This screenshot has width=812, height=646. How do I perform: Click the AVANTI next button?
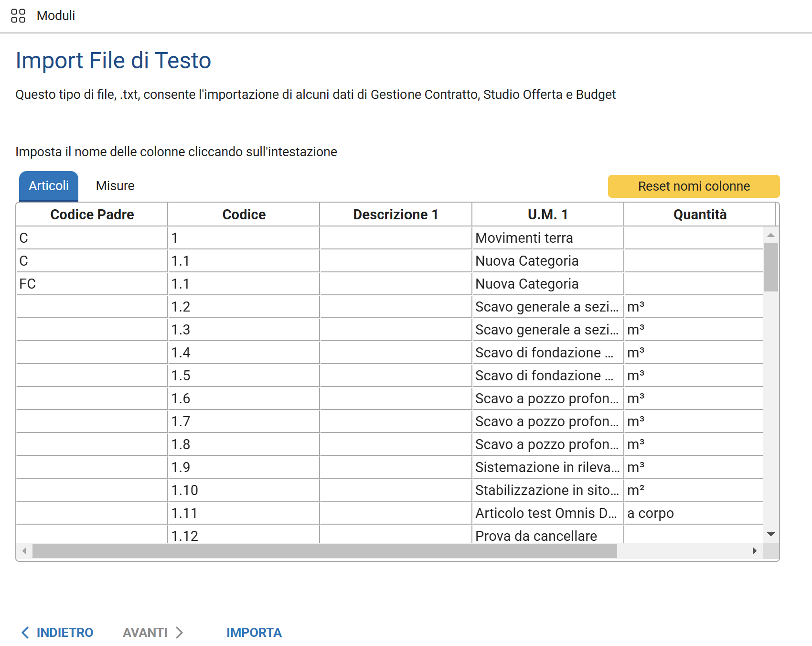coord(153,633)
